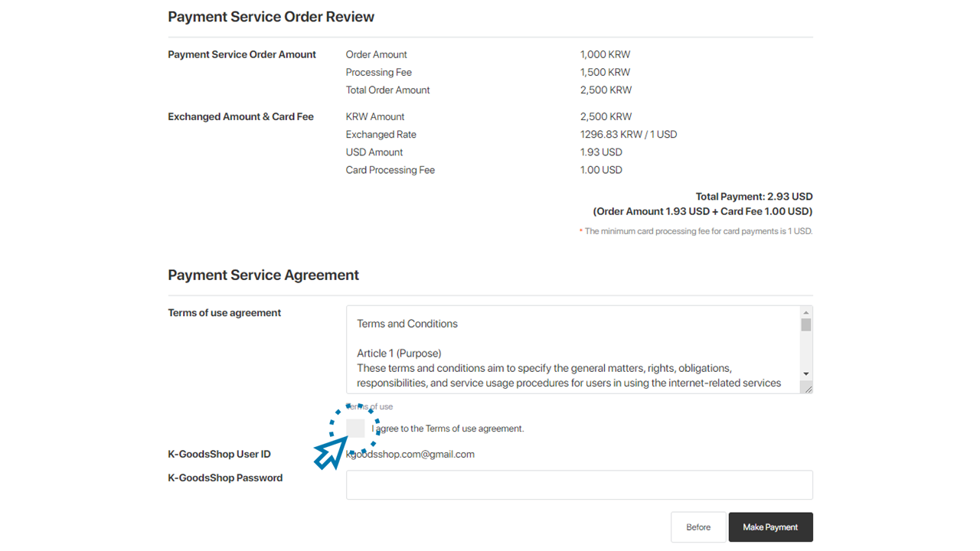
Task: Click the Card Processing Fee value 1.00 USD
Action: click(601, 170)
